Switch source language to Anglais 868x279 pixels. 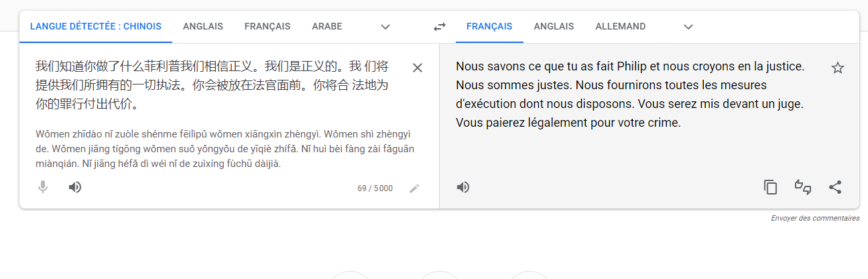(202, 27)
